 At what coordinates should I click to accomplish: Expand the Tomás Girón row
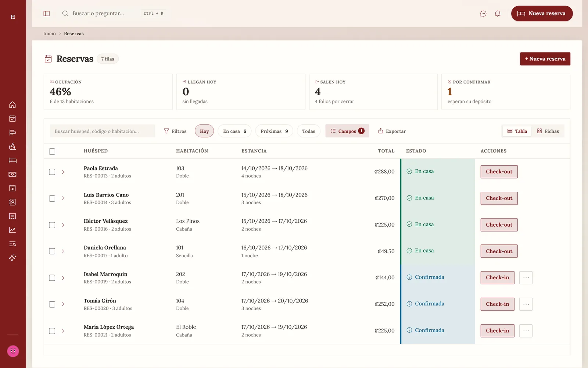[63, 304]
